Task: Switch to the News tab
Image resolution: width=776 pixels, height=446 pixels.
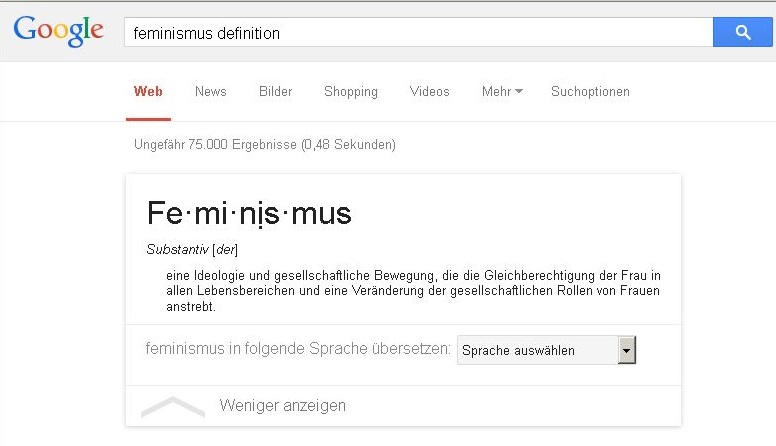Action: coord(211,92)
